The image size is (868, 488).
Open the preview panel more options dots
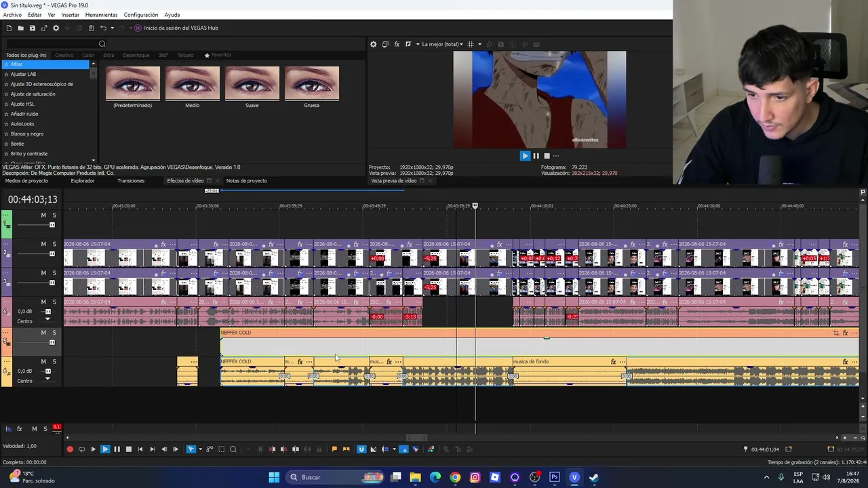[x=557, y=156]
